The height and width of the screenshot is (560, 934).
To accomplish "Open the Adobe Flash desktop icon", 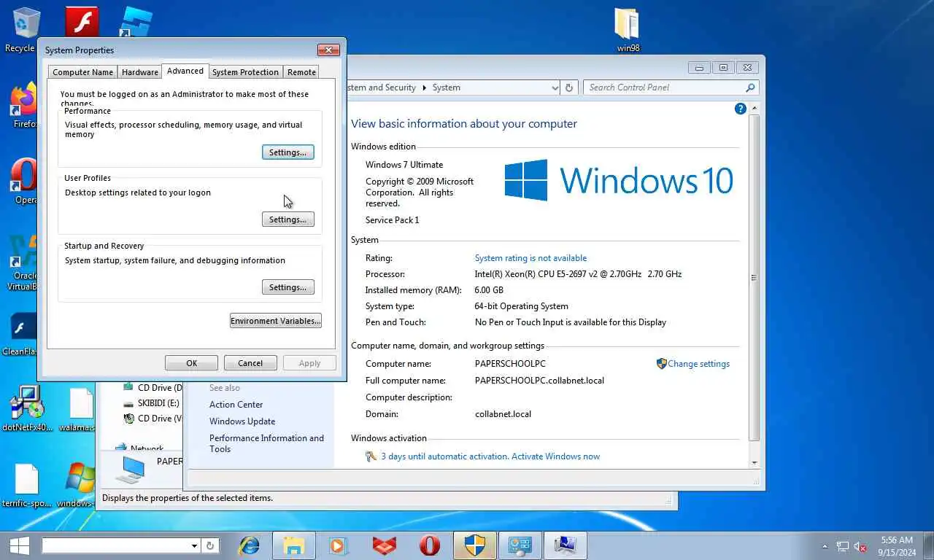I will pyautogui.click(x=82, y=22).
